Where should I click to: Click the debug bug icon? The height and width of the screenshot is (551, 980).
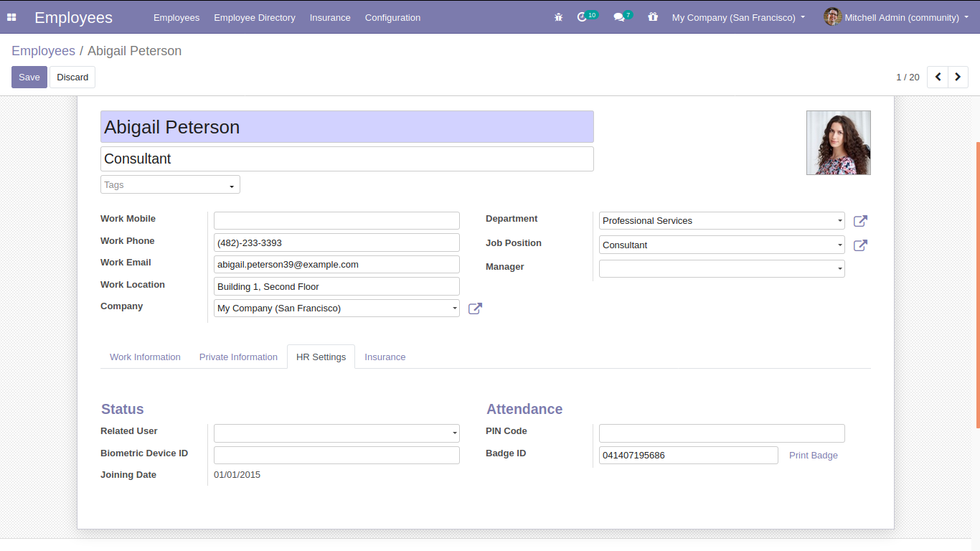click(559, 17)
